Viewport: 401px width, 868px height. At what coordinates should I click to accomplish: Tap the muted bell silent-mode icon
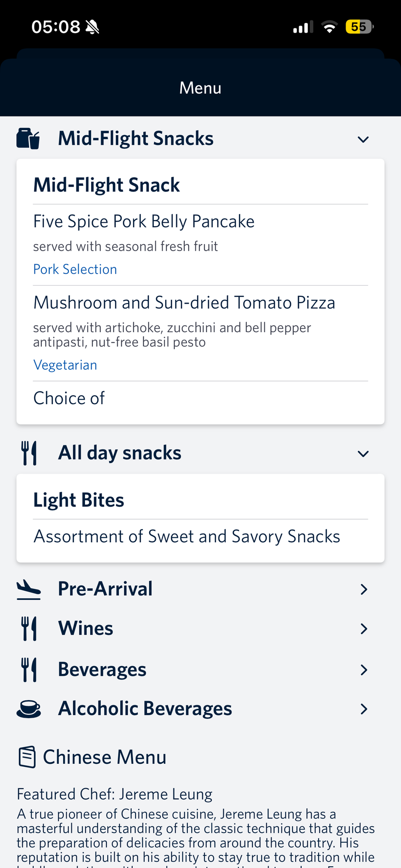(x=92, y=27)
